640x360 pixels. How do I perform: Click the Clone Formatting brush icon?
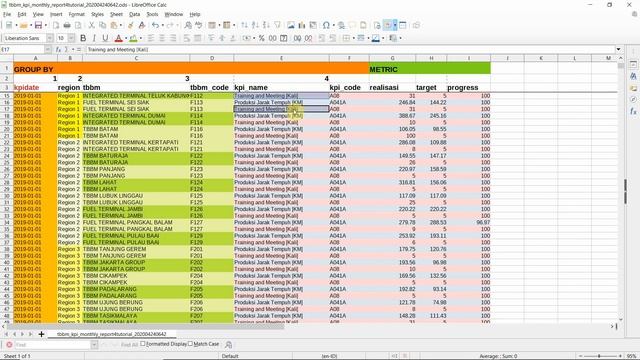pos(131,25)
